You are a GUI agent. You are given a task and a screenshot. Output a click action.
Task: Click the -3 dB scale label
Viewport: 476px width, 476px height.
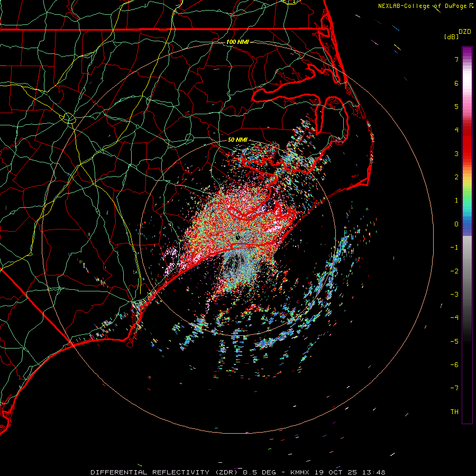tap(454, 295)
